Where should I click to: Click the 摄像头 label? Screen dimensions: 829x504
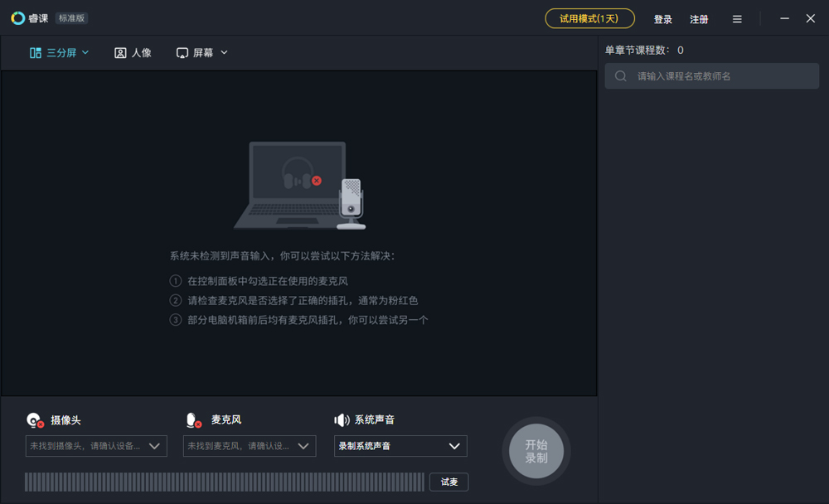tap(65, 420)
